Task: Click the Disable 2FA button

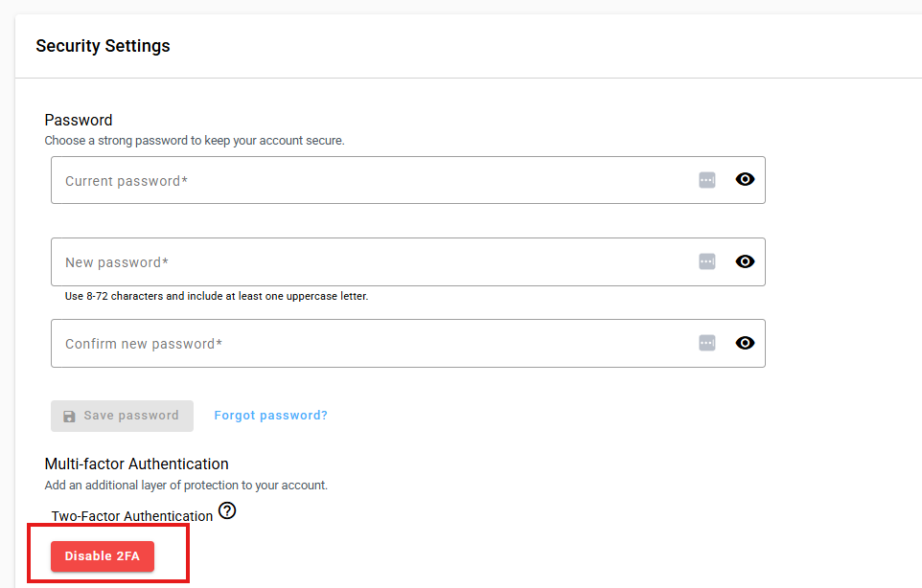Action: 103,556
